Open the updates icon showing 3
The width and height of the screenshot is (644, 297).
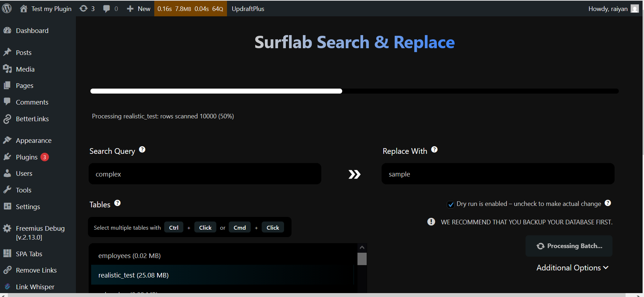pos(83,9)
